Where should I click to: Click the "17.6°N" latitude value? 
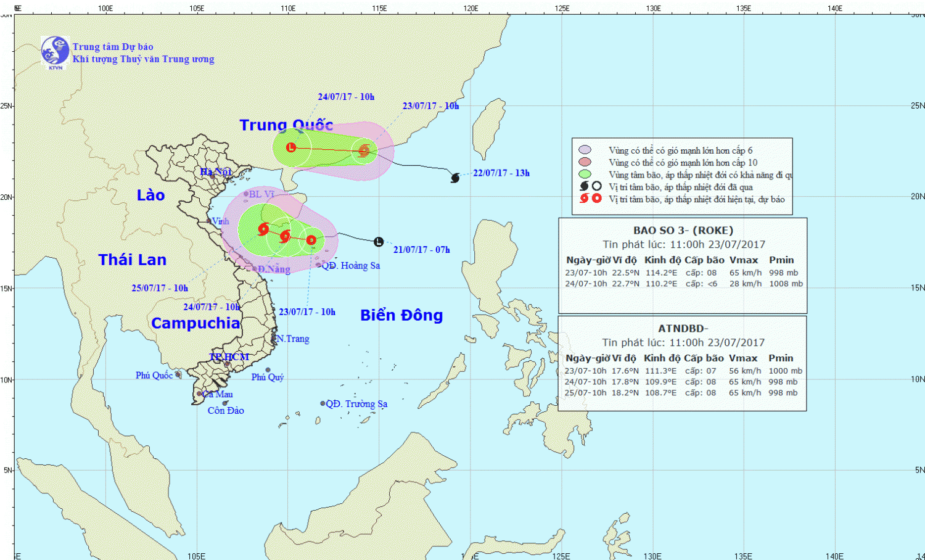tap(625, 371)
